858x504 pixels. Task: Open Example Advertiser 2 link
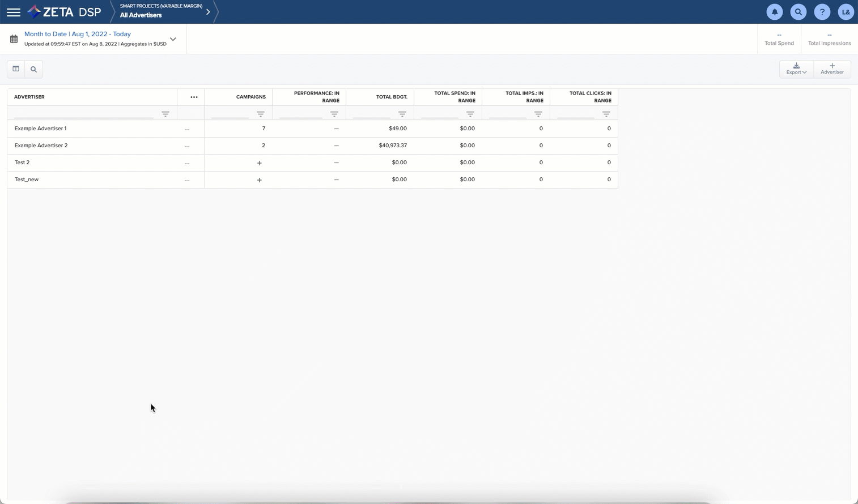click(x=41, y=146)
